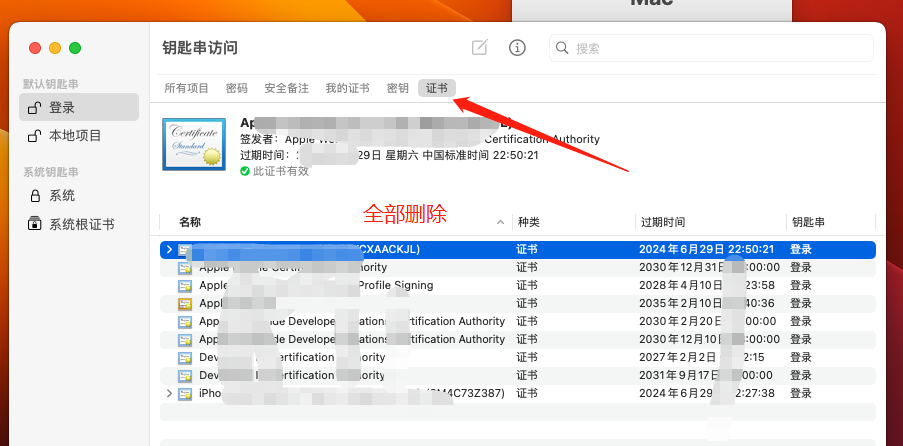The height and width of the screenshot is (446, 903).
Task: Click the search field in Keychain Access
Action: click(x=711, y=48)
